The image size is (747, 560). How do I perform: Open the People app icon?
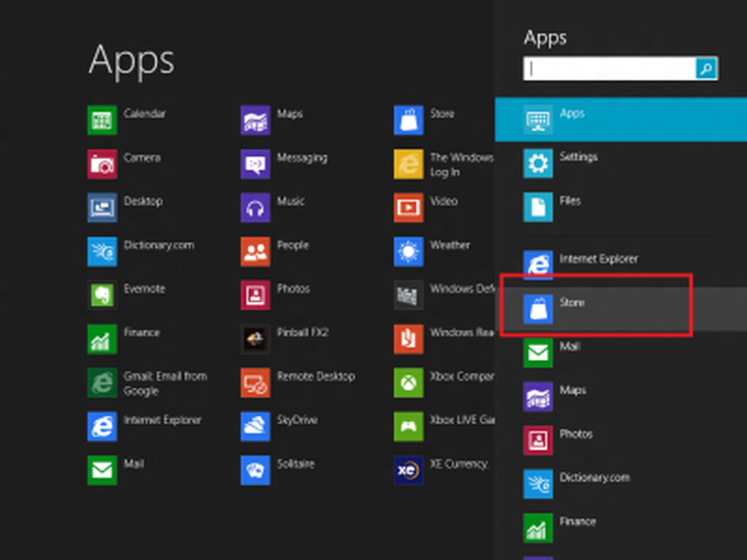click(255, 252)
